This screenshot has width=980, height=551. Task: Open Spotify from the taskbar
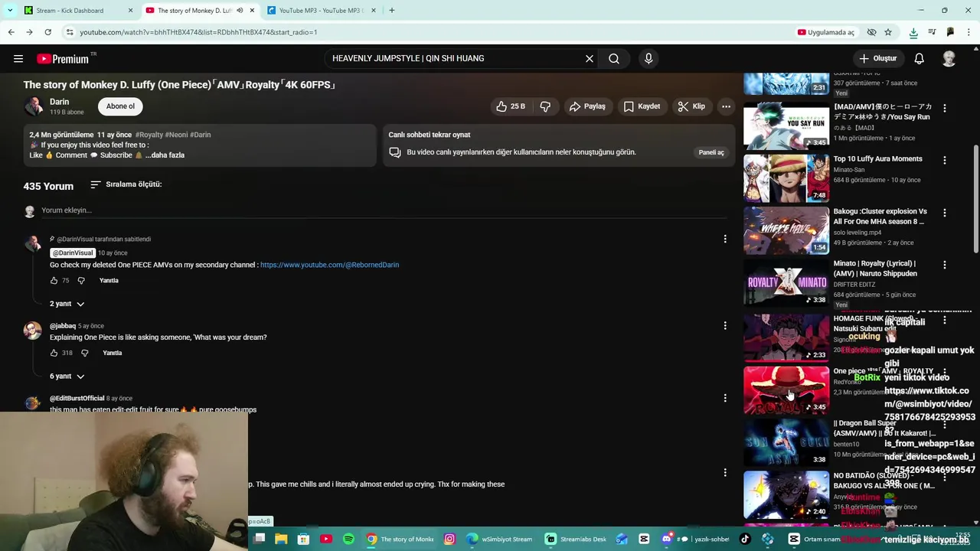[x=348, y=539]
